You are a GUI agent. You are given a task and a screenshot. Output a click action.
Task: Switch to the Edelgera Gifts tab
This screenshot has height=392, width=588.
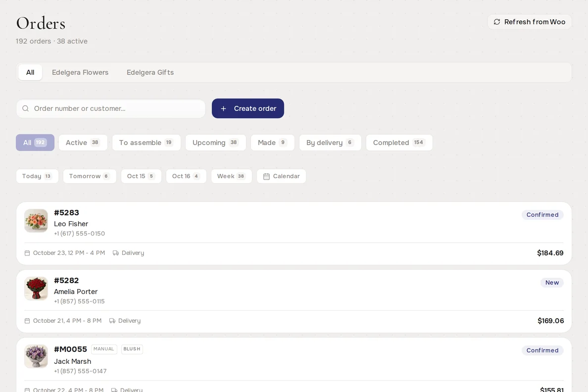[150, 72]
